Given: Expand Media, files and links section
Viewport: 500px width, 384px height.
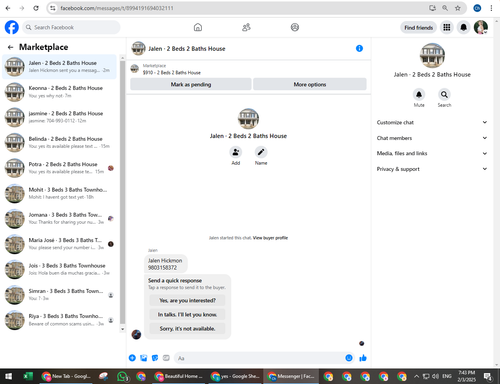Looking at the screenshot, I should click(x=432, y=153).
